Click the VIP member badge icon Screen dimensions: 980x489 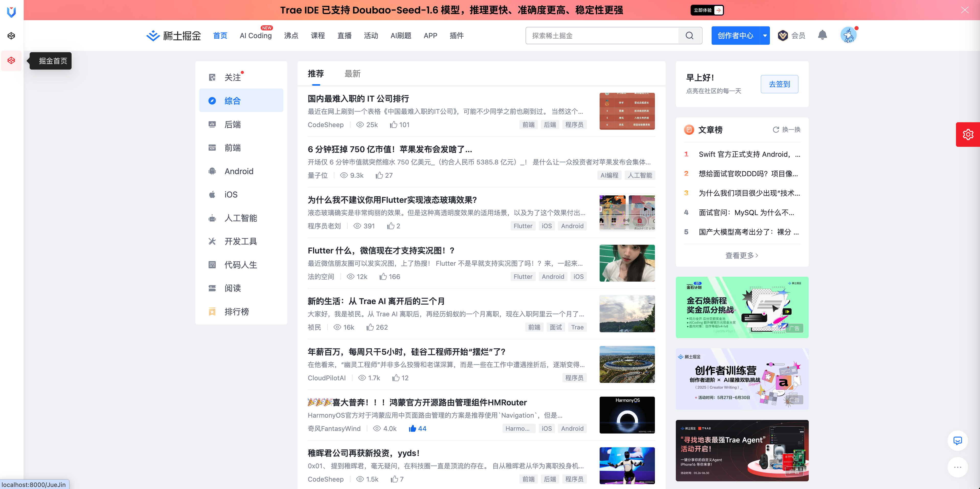coord(783,35)
